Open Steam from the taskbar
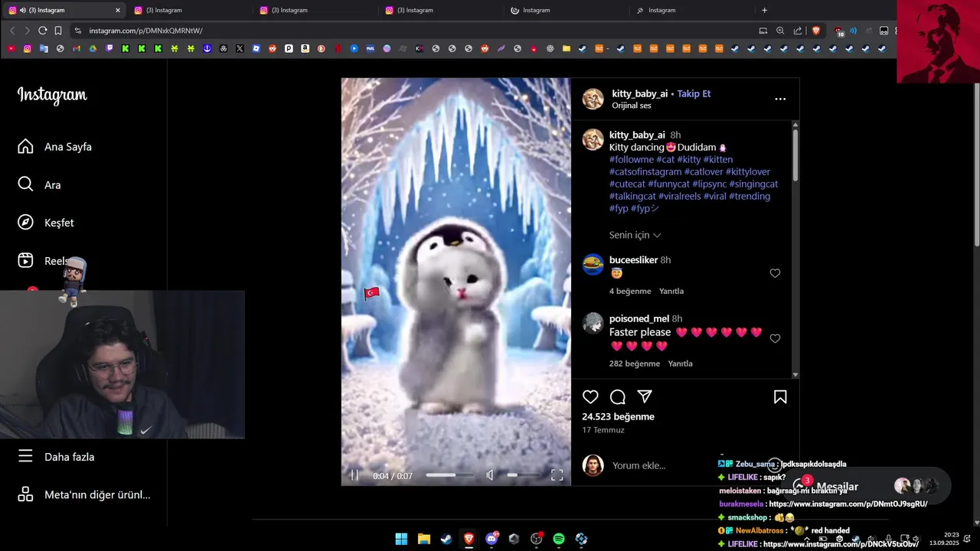The height and width of the screenshot is (551, 980). pyautogui.click(x=446, y=539)
